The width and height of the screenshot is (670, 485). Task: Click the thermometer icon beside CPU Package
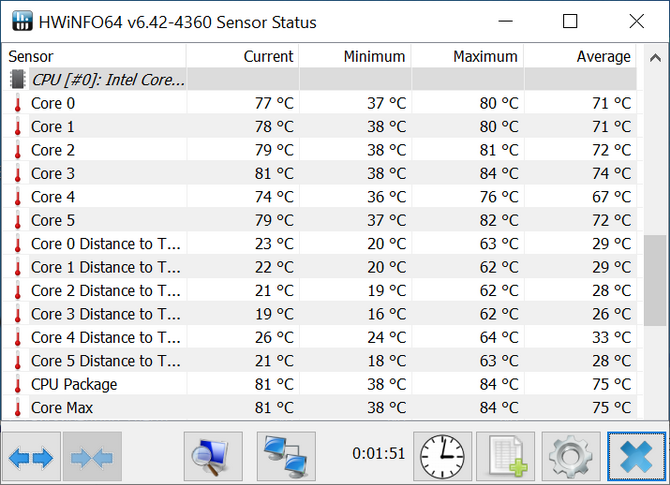pyautogui.click(x=18, y=384)
